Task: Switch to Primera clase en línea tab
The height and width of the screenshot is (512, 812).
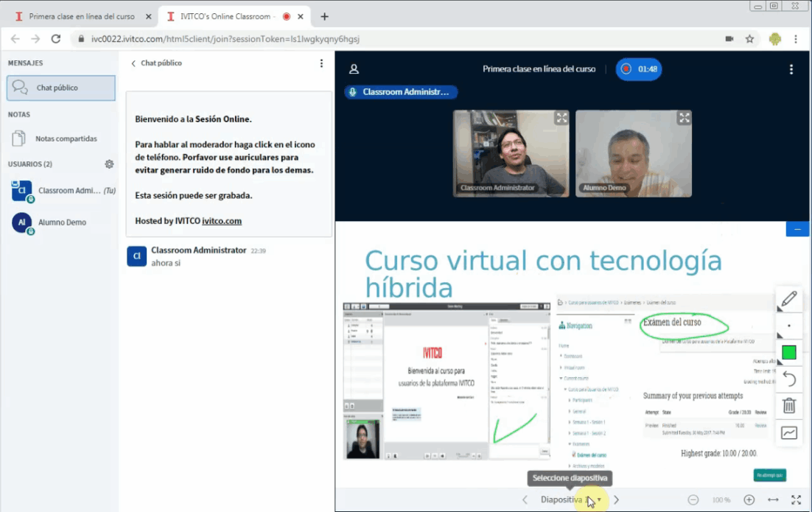Action: click(x=81, y=16)
